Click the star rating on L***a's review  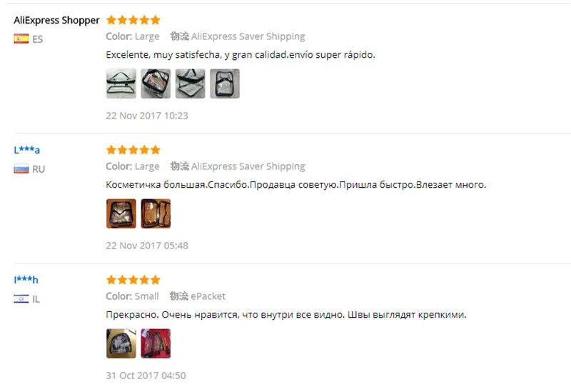133,150
